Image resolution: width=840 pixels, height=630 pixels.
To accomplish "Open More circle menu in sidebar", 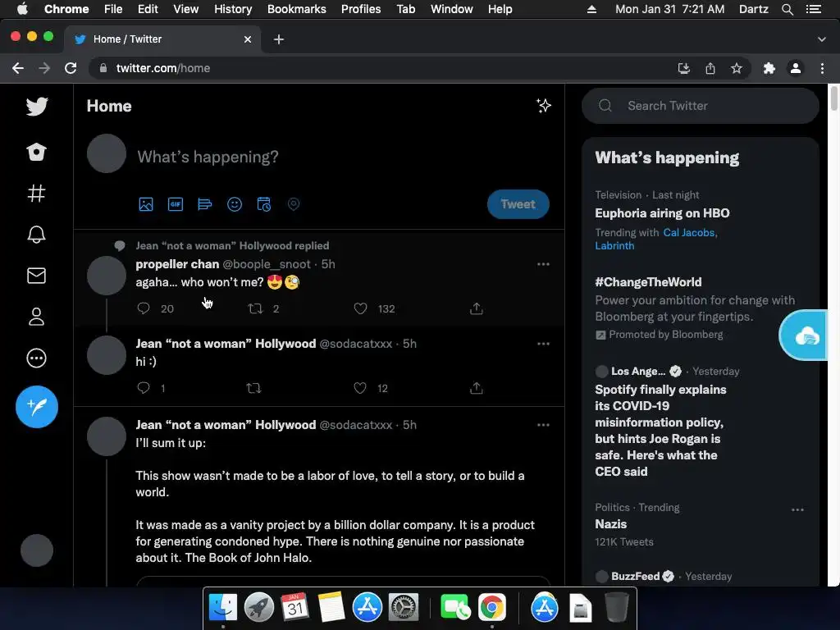I will coord(36,358).
